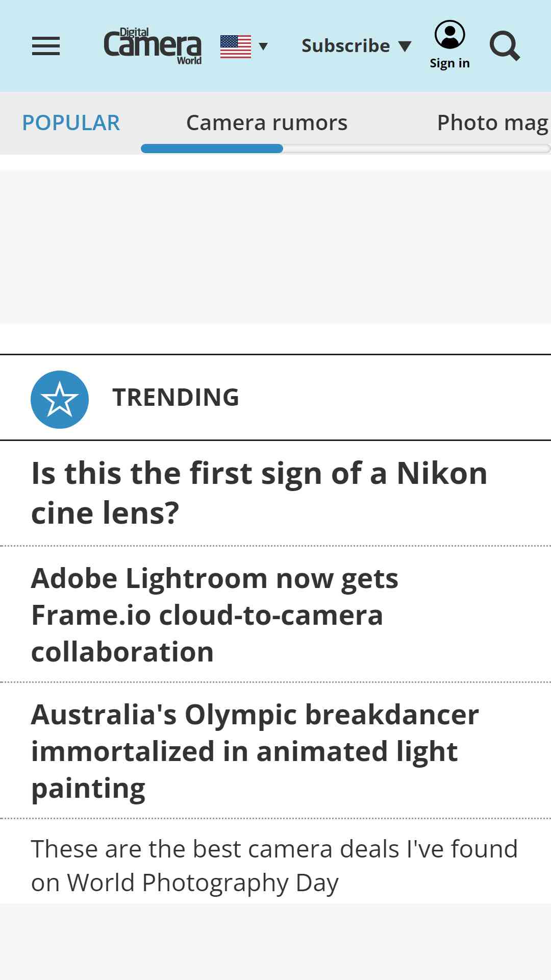The width and height of the screenshot is (551, 980).
Task: Click the grey scrollbar track under Photo mag
Action: click(x=417, y=149)
